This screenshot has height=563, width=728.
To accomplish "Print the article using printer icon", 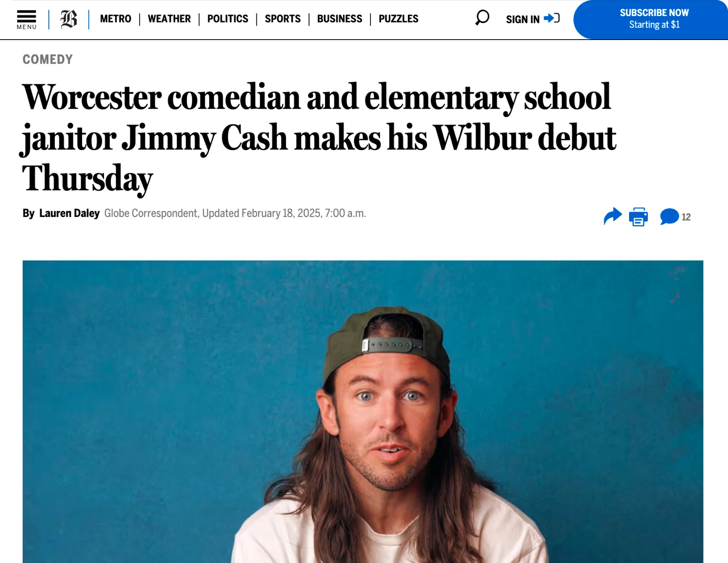I will coord(638,217).
